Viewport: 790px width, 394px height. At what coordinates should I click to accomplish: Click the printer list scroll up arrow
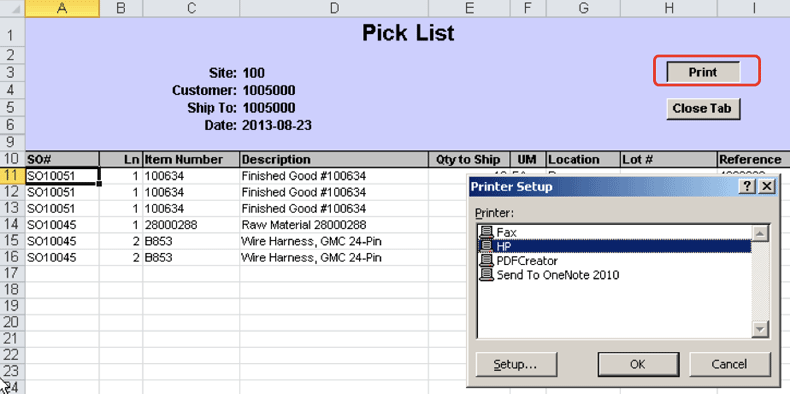(759, 233)
